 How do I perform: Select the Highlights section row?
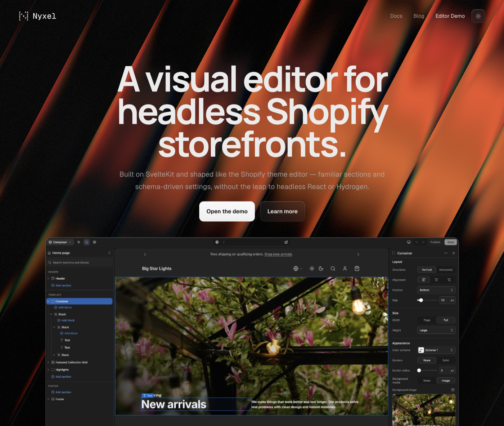62,370
